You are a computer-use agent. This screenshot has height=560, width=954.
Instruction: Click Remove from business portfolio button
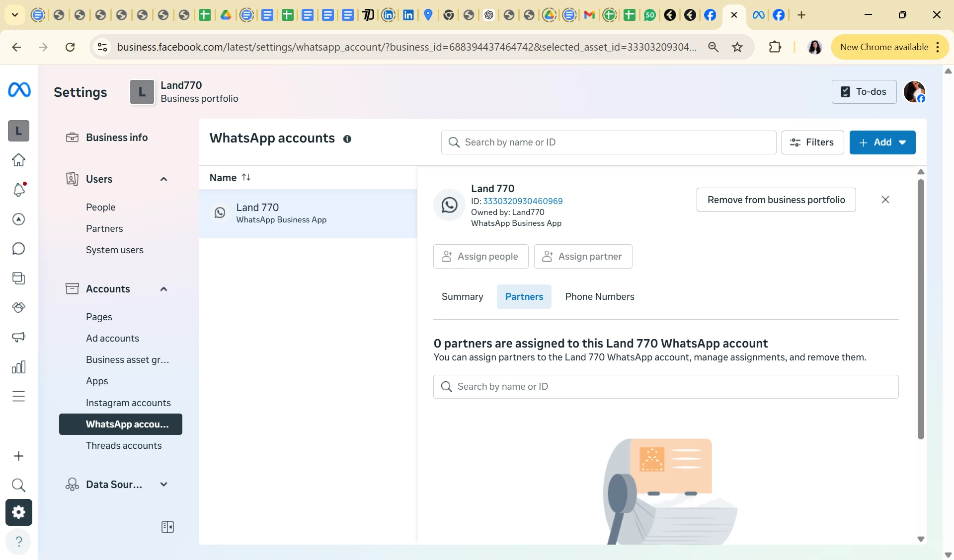(776, 200)
